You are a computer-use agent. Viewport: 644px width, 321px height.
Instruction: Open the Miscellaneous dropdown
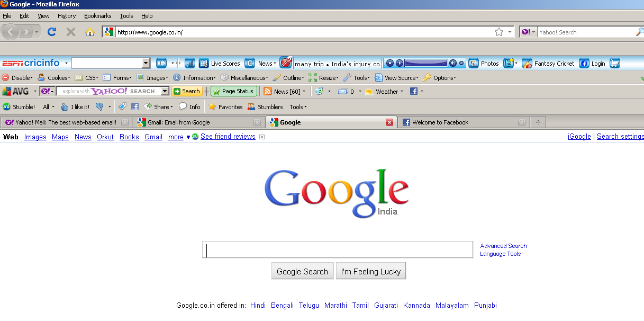point(244,78)
